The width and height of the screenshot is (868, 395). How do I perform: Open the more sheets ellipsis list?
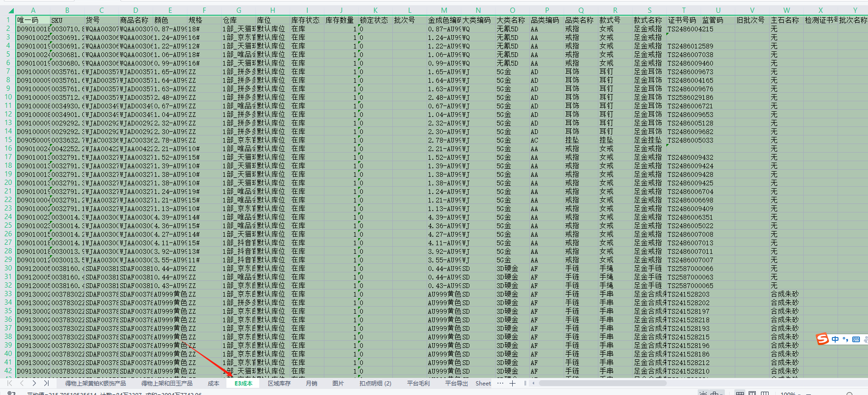point(500,383)
